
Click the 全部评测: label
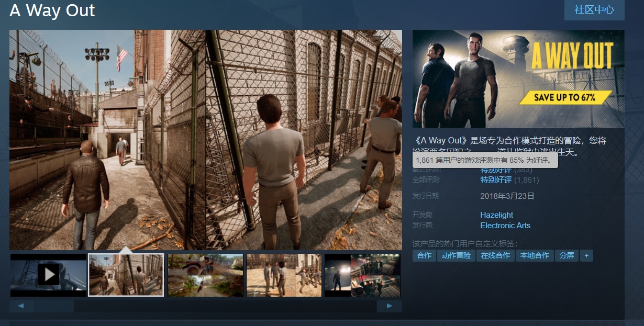[x=426, y=180]
